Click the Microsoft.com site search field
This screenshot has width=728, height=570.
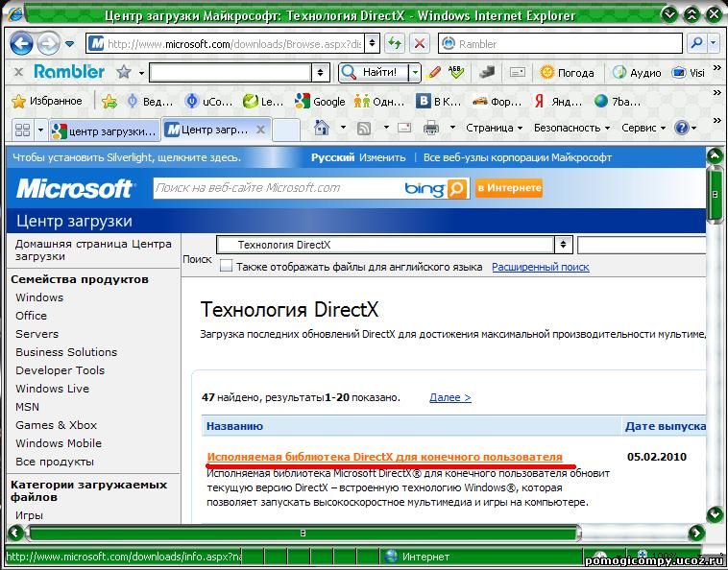[x=278, y=188]
